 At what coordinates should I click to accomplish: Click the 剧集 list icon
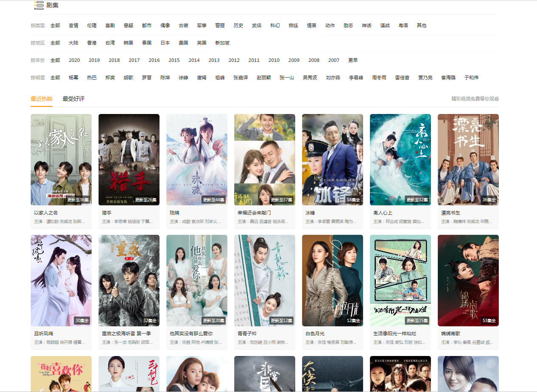[x=39, y=5]
